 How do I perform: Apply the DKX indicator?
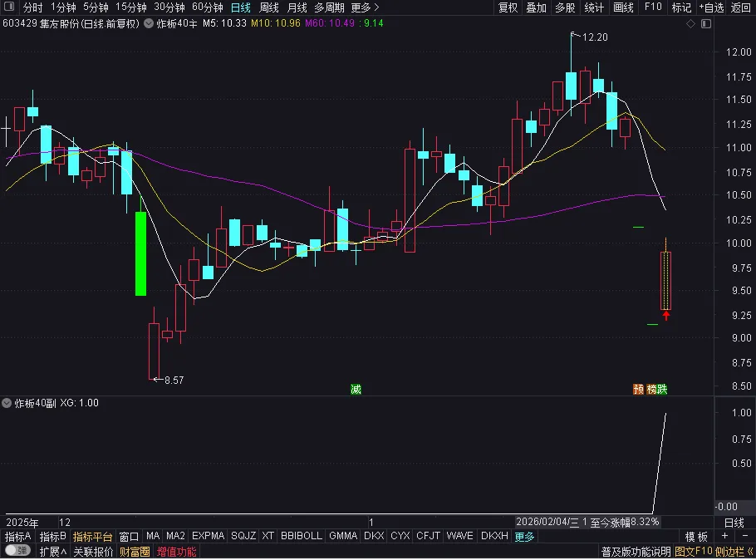[374, 537]
